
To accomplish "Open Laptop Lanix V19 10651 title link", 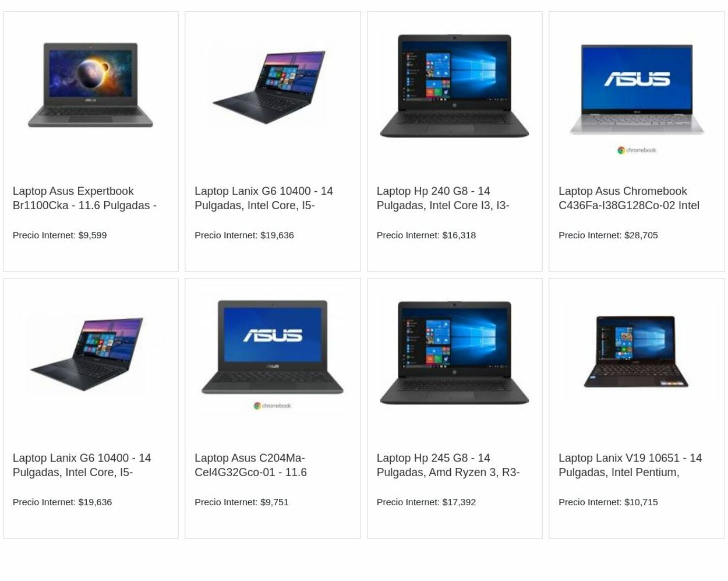I will [x=630, y=465].
